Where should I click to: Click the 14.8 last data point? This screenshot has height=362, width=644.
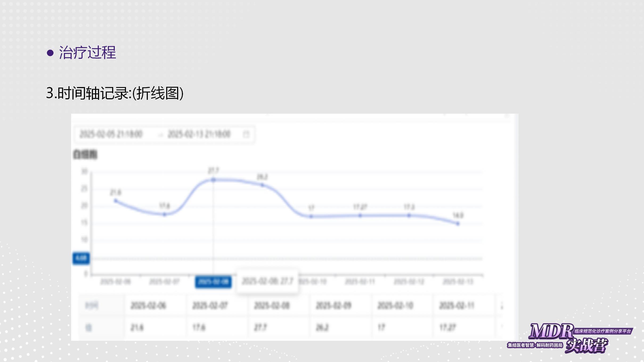coord(458,224)
